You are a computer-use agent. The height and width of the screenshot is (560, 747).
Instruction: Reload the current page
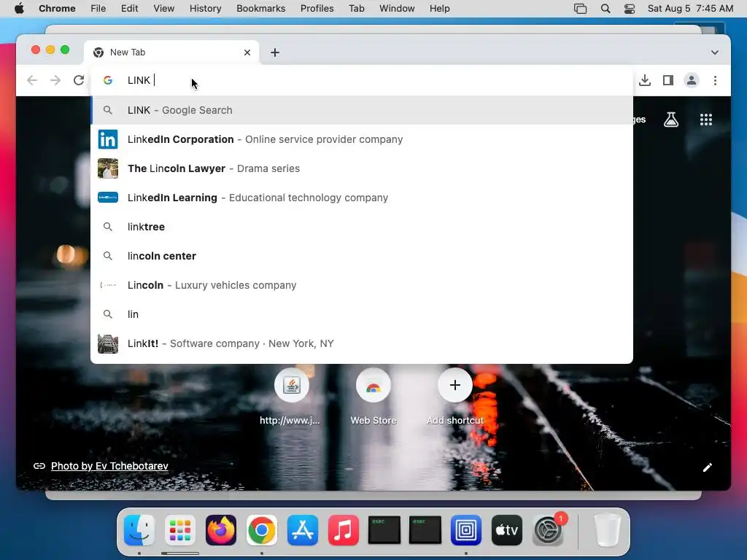pos(79,80)
